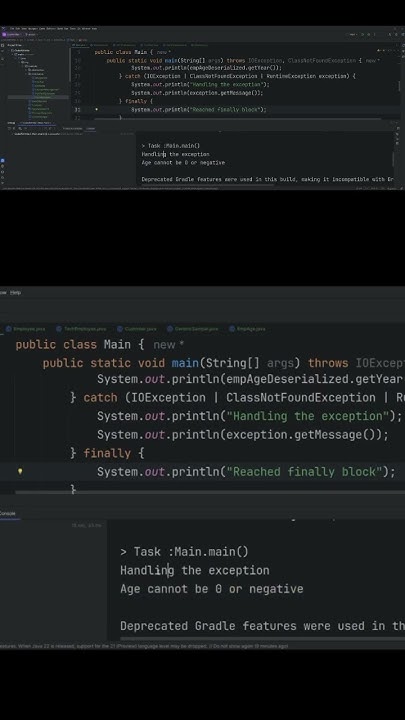405x720 pixels.
Task: Open the Employee.java tab in zoomed view
Action: click(26, 329)
